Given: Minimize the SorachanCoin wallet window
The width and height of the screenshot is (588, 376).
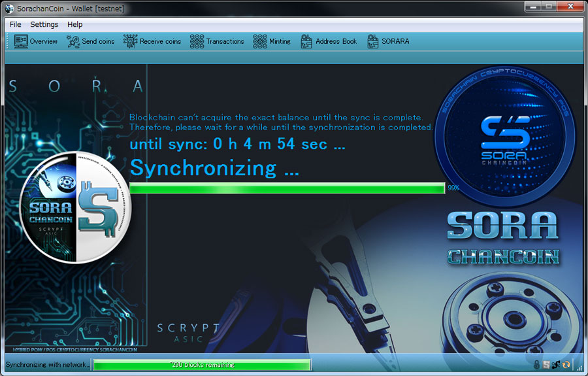Looking at the screenshot, I should click(x=533, y=7).
